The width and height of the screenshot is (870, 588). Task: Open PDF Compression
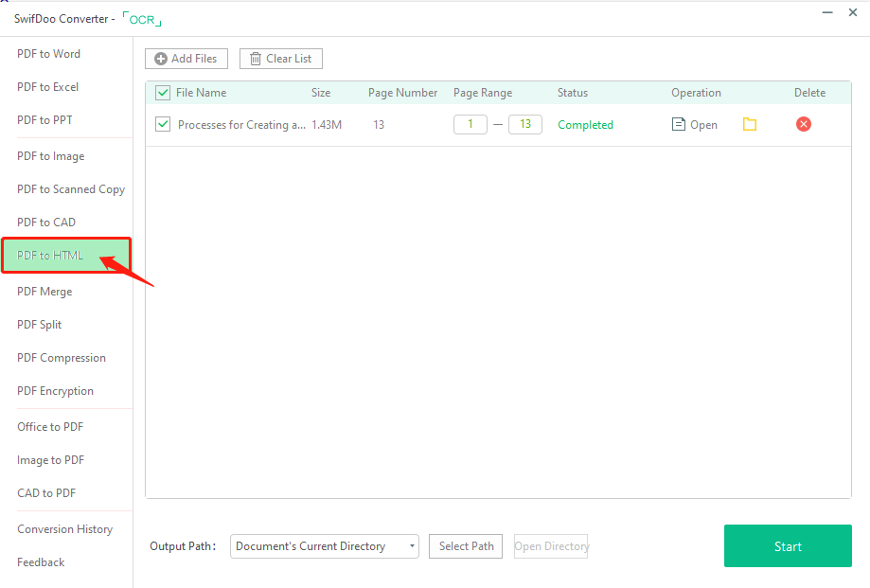pyautogui.click(x=61, y=358)
